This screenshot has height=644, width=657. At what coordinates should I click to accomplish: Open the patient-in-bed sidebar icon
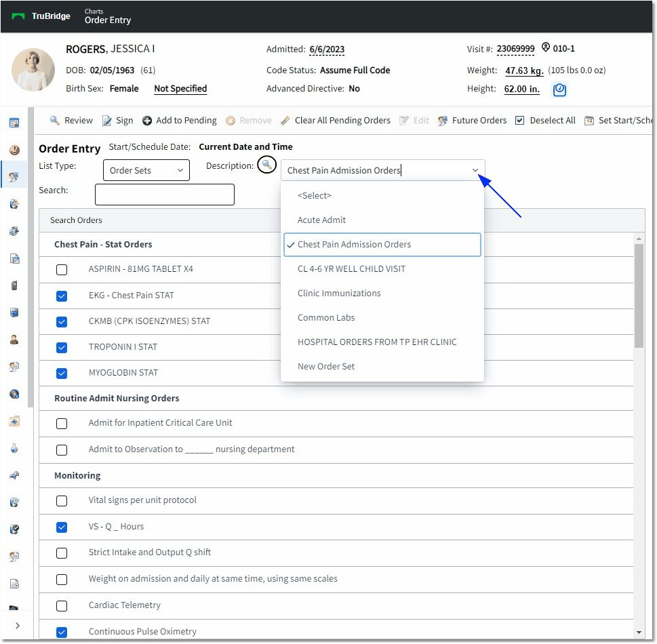14,475
